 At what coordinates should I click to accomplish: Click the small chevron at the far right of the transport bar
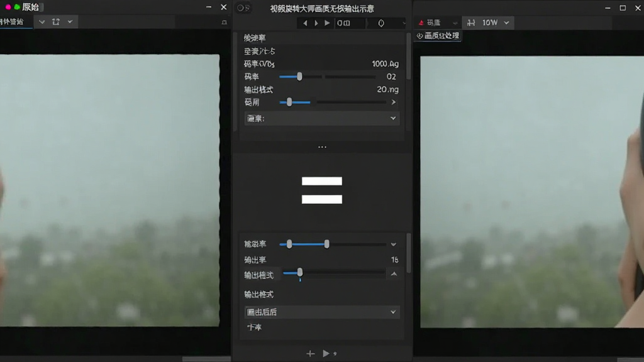coord(404,23)
